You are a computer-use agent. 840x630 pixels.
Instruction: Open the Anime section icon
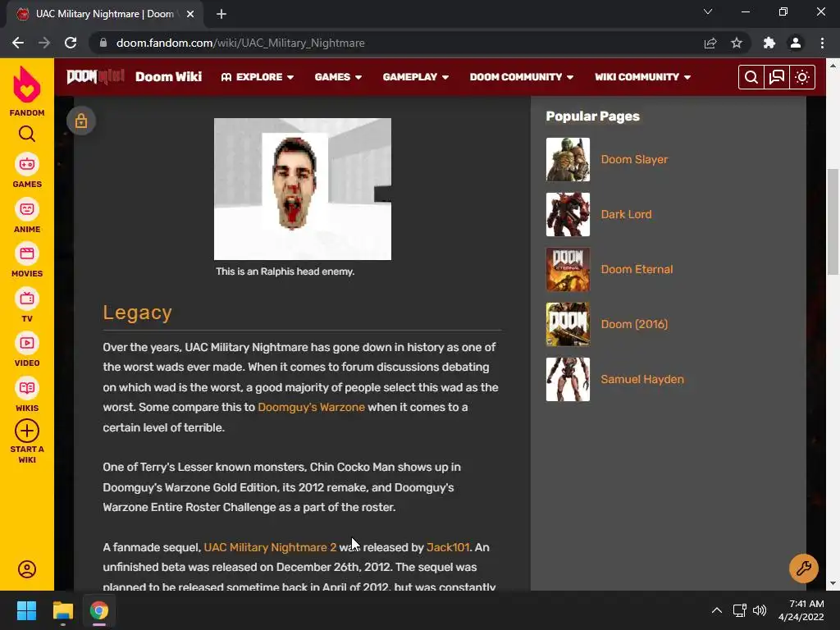click(27, 209)
